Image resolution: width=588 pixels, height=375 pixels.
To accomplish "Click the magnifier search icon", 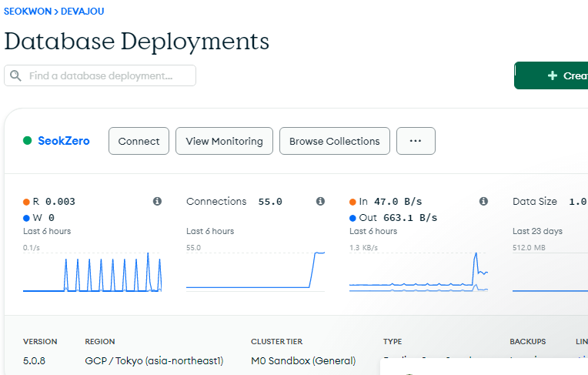I will point(15,75).
